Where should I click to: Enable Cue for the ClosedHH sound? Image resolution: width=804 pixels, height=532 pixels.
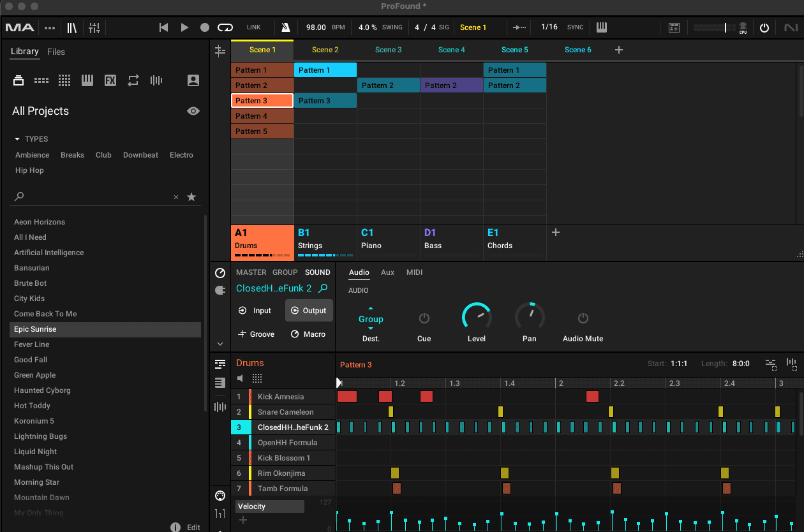click(424, 319)
